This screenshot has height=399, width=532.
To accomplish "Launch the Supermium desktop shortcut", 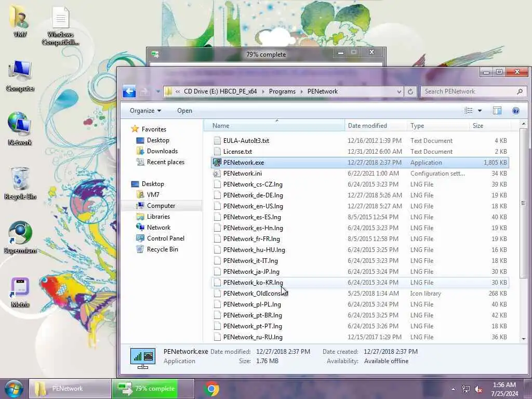I will 20,237.
